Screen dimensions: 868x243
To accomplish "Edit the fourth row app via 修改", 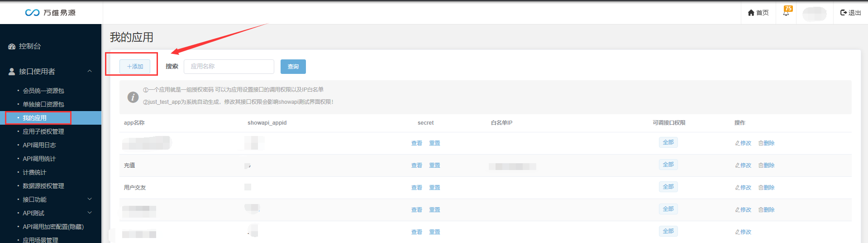I will click(743, 210).
